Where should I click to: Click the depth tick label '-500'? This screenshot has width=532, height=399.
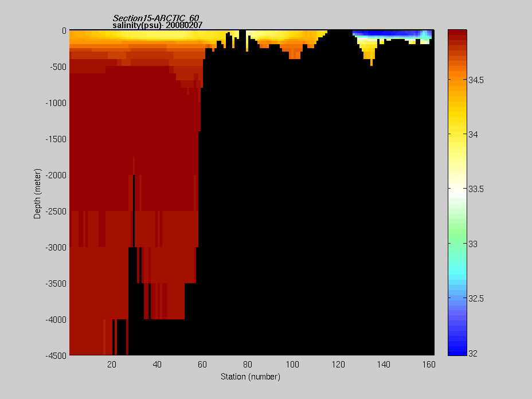[x=58, y=67]
